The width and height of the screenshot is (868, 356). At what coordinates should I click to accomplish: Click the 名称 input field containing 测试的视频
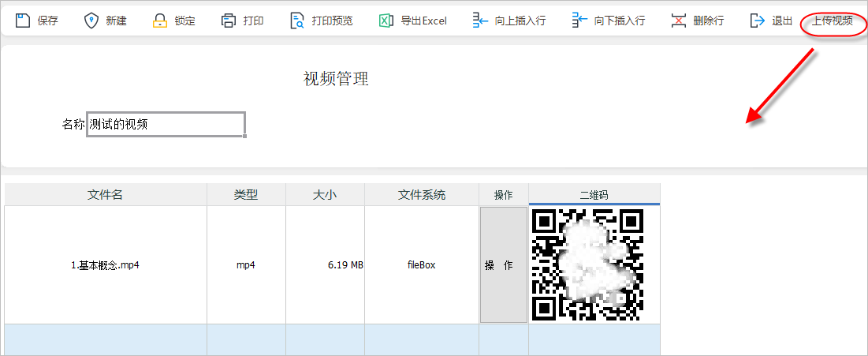[166, 124]
